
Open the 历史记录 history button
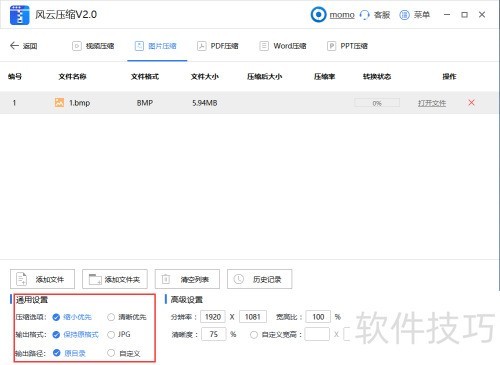pos(260,279)
